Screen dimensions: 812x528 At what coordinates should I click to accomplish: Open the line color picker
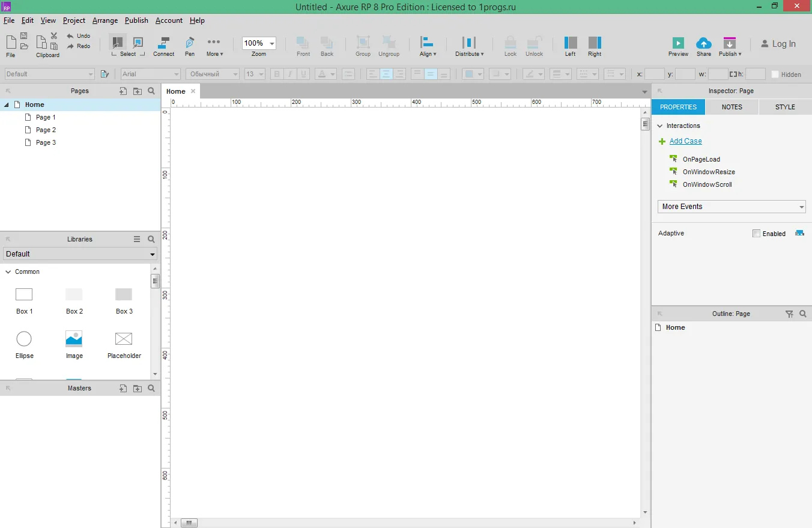(x=533, y=74)
